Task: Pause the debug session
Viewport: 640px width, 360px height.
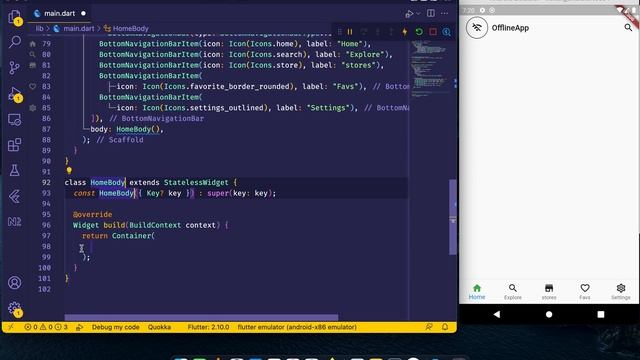Action: [350, 32]
